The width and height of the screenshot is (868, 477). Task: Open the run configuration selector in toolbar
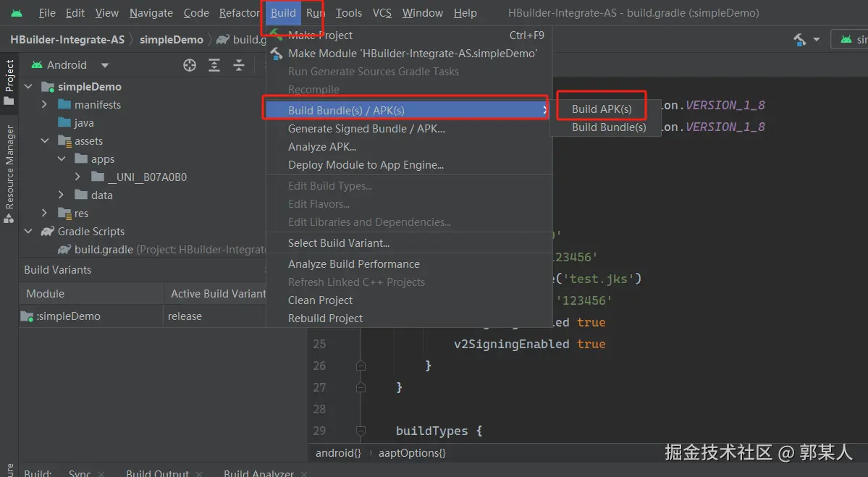click(x=851, y=39)
